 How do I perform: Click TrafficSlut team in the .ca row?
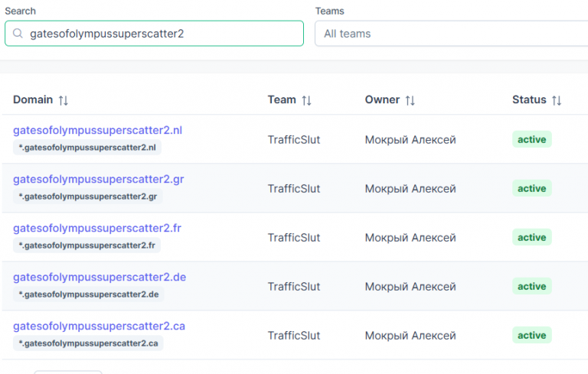[294, 336]
